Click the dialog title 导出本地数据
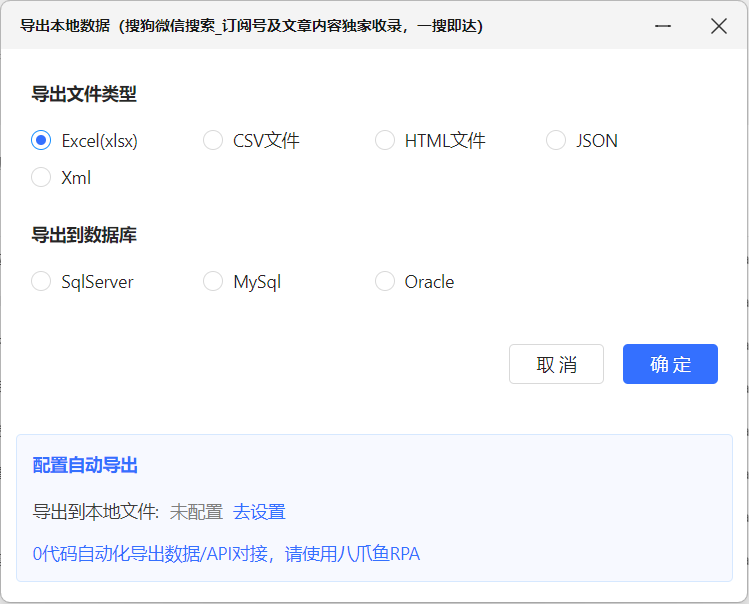749x604 pixels. [x=65, y=26]
